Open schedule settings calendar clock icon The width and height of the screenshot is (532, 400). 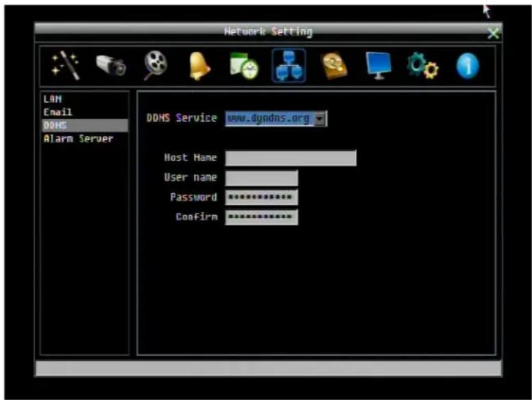(x=244, y=66)
